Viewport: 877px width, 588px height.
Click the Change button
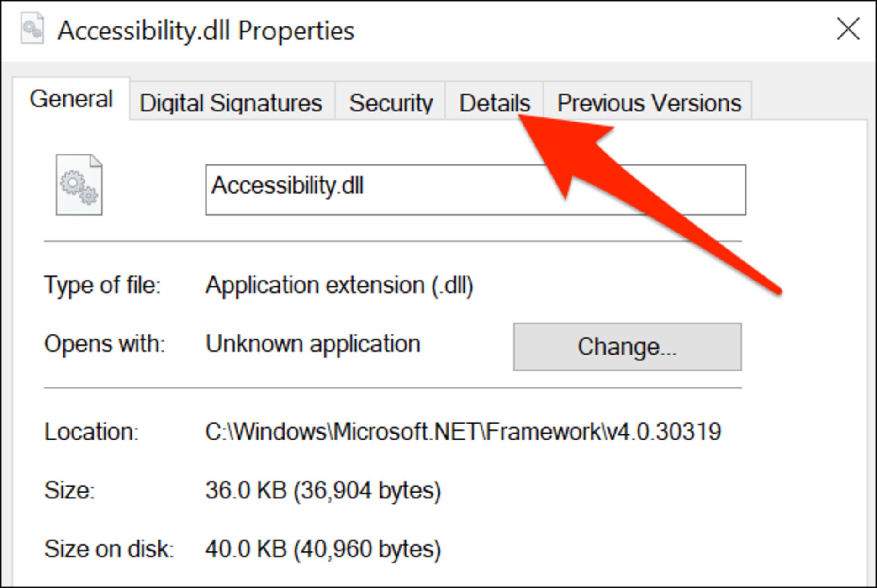click(x=628, y=346)
